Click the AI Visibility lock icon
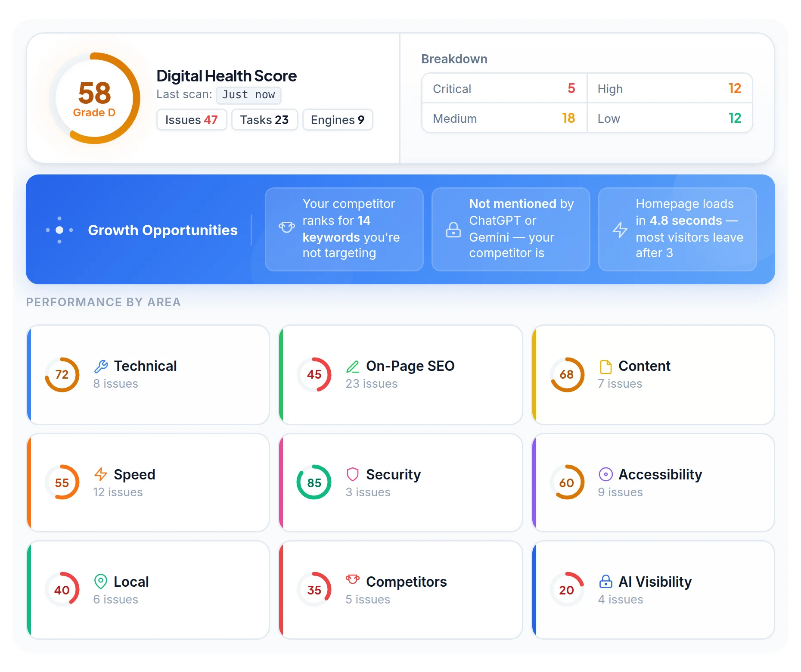Viewport: 801px width, 672px height. coord(605,582)
